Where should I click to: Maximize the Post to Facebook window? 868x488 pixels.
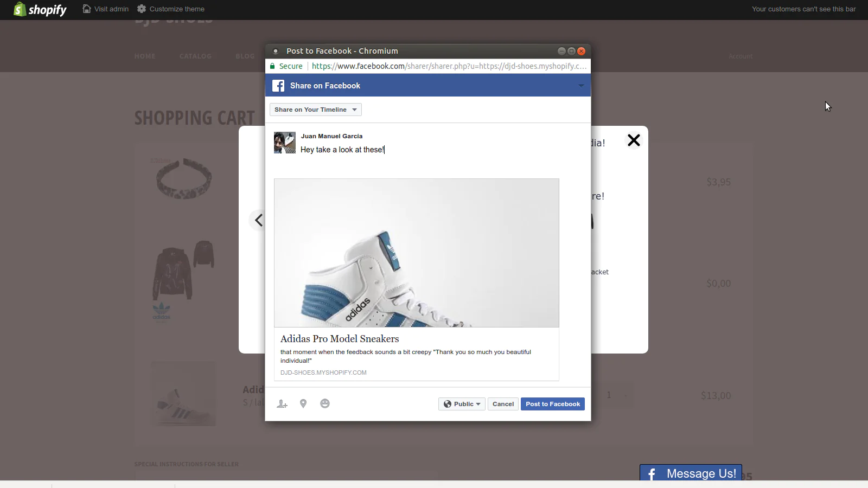[571, 51]
